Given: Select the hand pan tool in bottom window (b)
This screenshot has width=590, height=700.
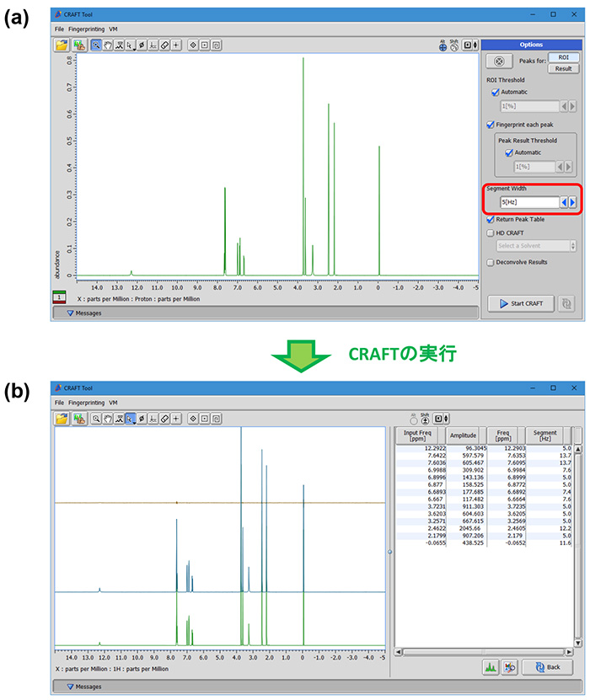Looking at the screenshot, I should 108,419.
